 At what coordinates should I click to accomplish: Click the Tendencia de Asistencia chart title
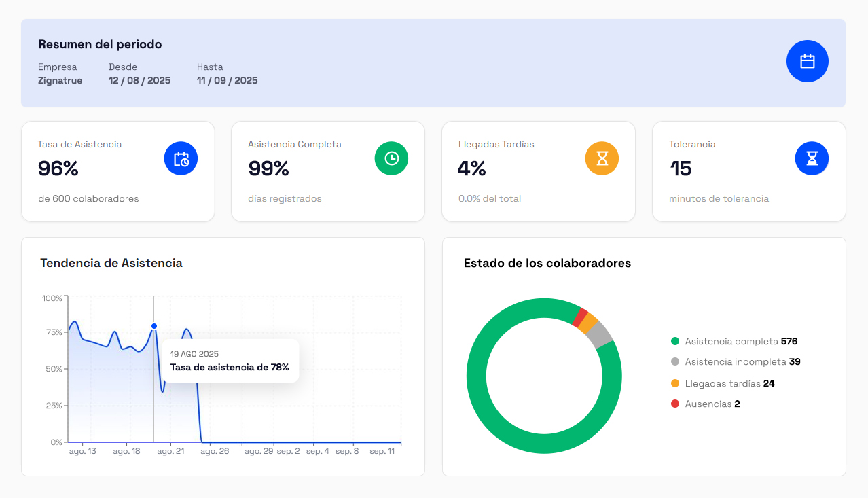111,263
